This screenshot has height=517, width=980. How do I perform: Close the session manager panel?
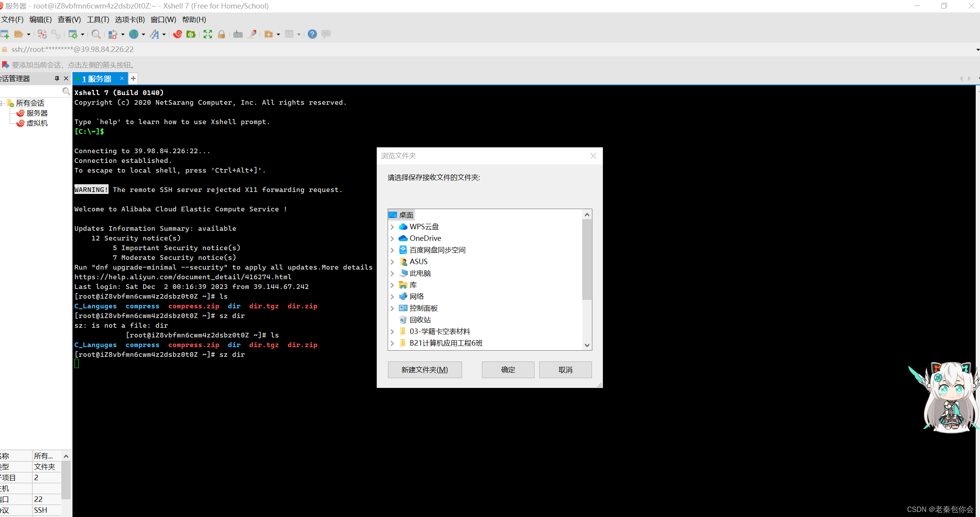pyautogui.click(x=66, y=78)
